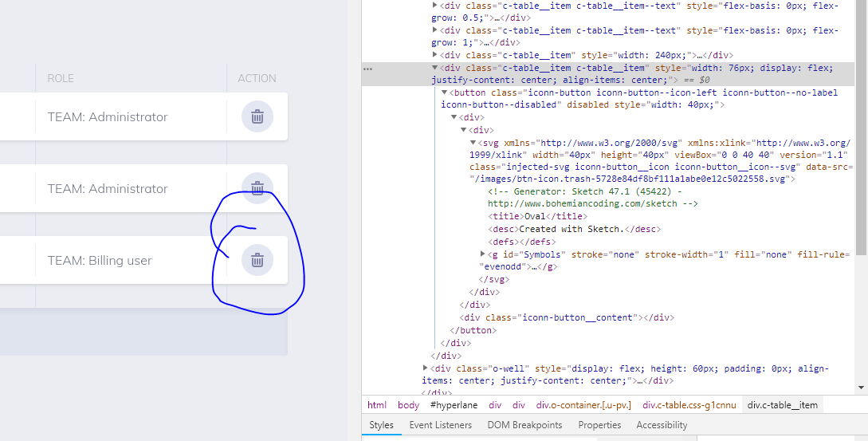Select the <desc>Created with Sketch.</desc> line
This screenshot has height=441, width=868.
pyautogui.click(x=574, y=229)
